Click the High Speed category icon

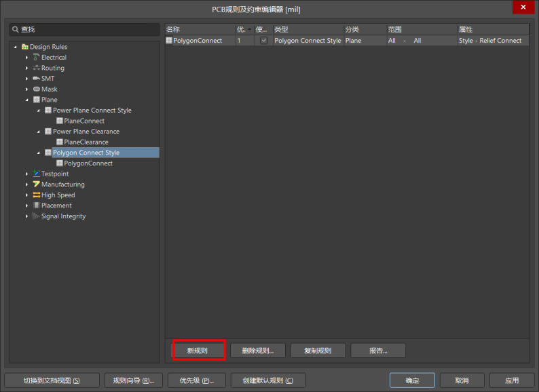coord(36,195)
